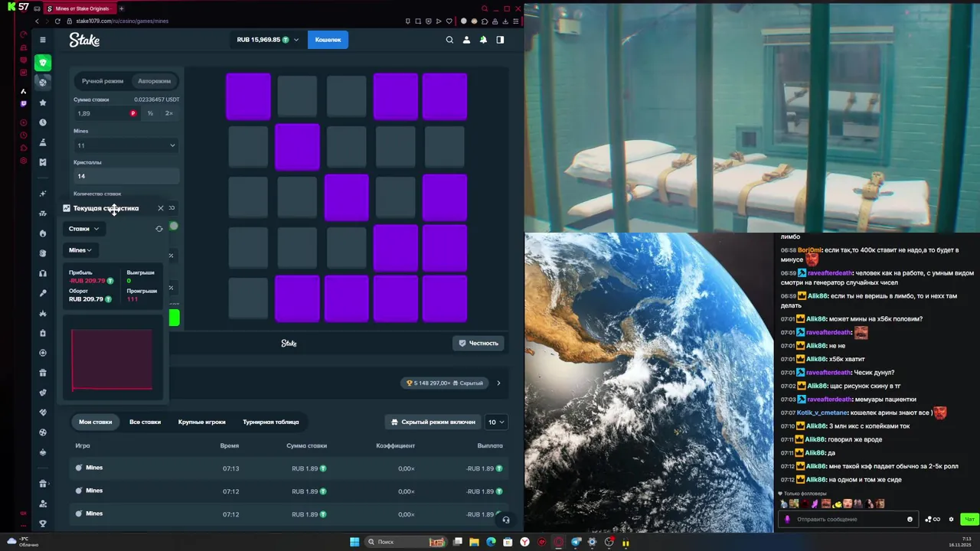Open chat settings gear icon
980x551 pixels.
[951, 519]
